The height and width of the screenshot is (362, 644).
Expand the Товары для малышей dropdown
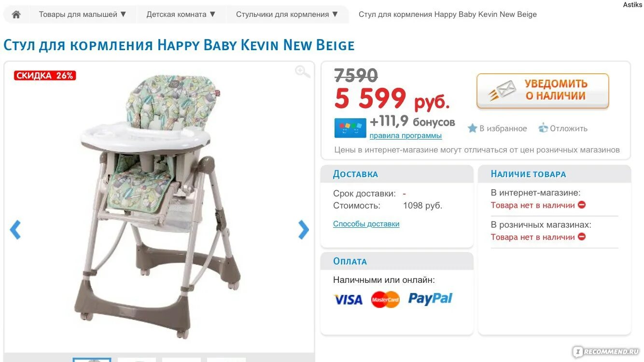(x=83, y=14)
